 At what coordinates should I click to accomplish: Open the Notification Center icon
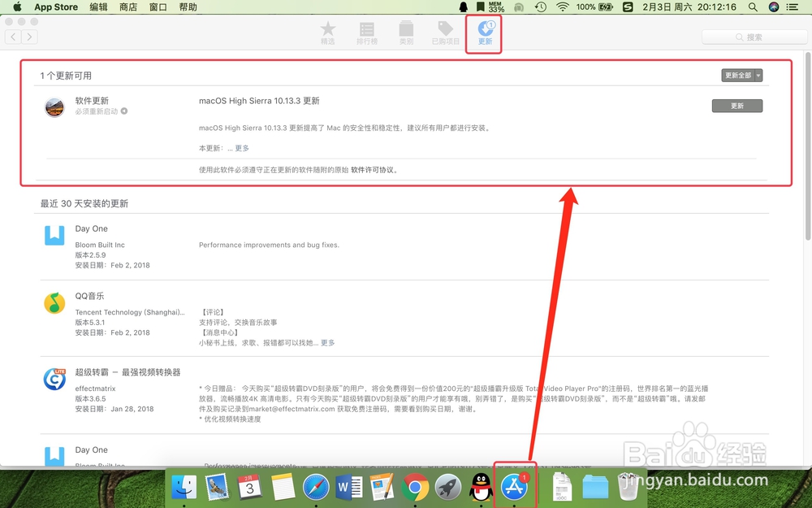click(793, 7)
